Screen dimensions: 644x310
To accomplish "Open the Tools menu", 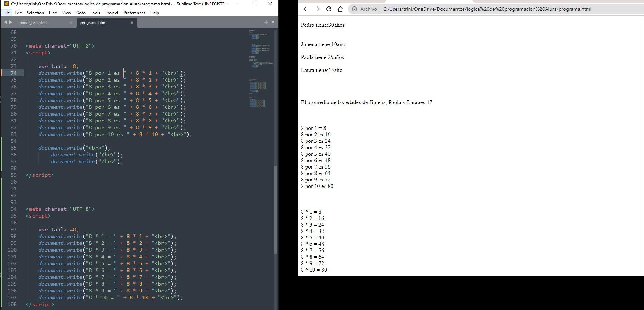I will coord(95,13).
